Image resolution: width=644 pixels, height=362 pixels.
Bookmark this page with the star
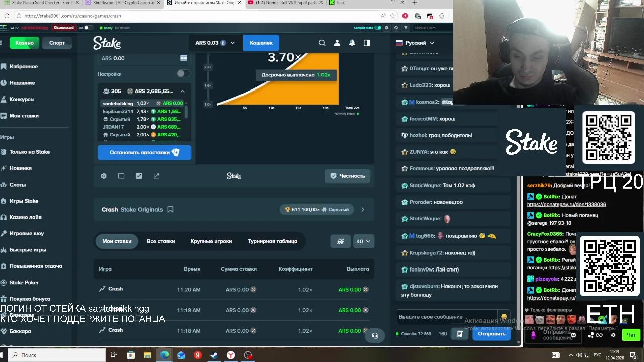pos(393,16)
